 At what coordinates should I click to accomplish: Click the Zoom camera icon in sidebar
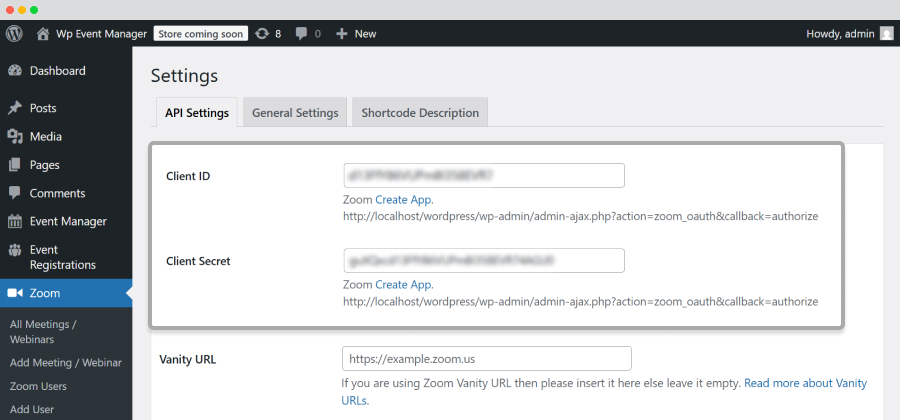15,293
